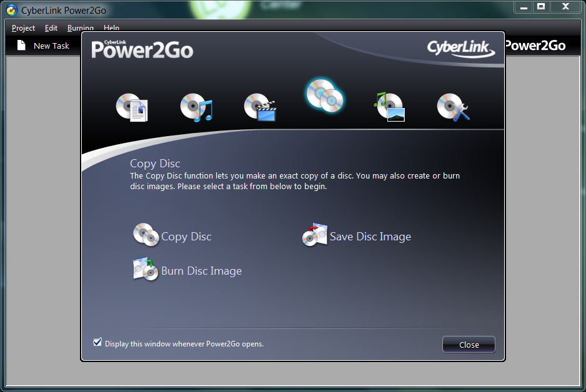The image size is (586, 392).
Task: Select the Music Disc category icon
Action: pos(196,107)
